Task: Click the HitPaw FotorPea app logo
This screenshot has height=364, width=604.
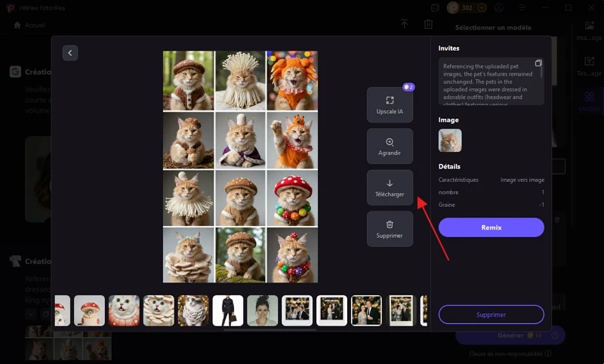Action: point(11,8)
